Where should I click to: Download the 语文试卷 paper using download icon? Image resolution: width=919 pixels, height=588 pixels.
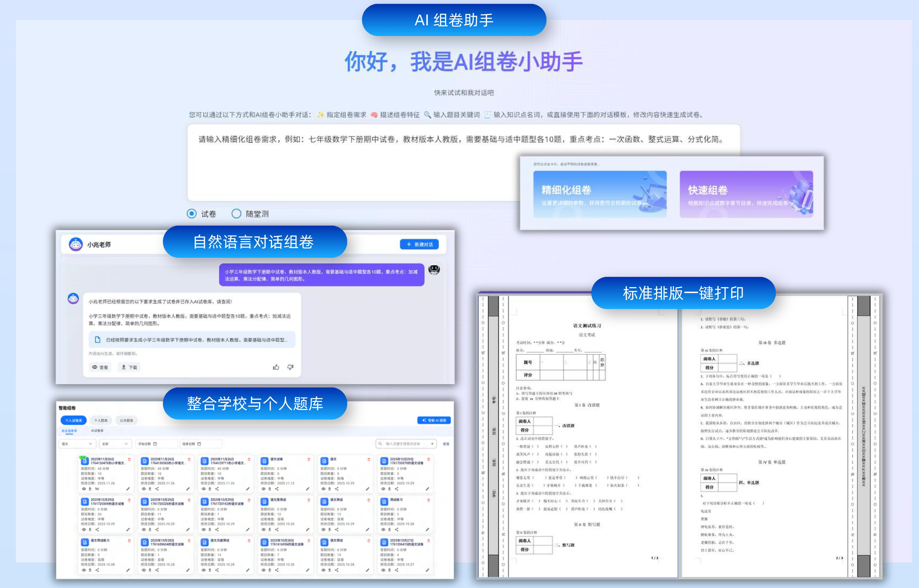(x=269, y=489)
